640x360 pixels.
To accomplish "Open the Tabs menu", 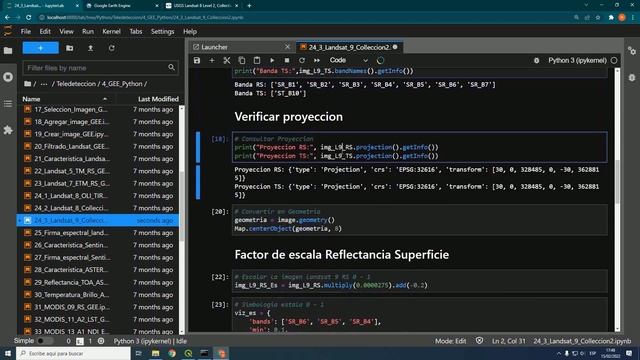I will (136, 31).
